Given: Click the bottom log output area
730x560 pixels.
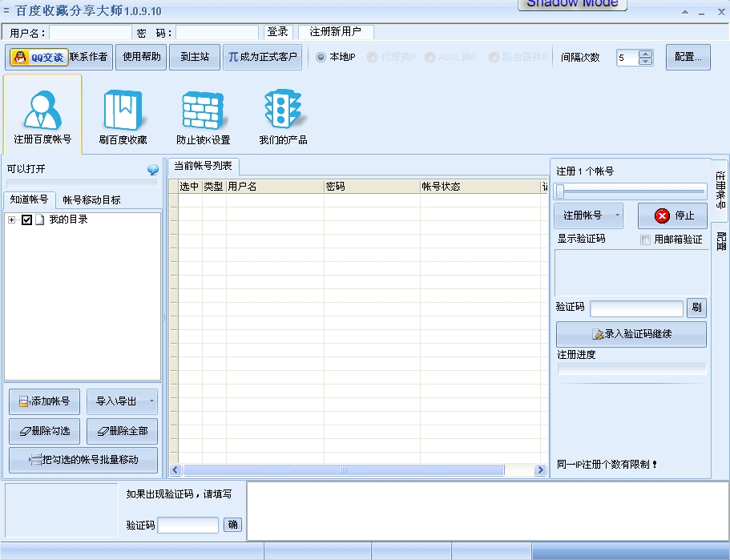Looking at the screenshot, I should (487, 511).
